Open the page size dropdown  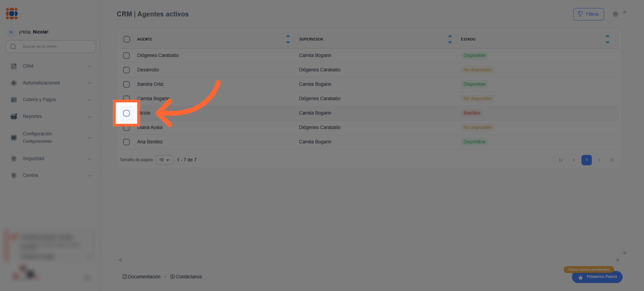pos(164,160)
